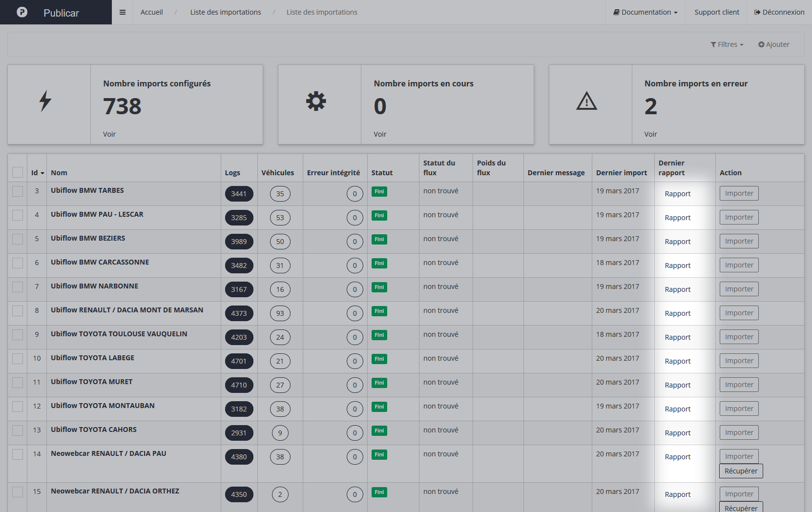Check the row checkbox for TOYOTA LABEGE

pos(18,358)
